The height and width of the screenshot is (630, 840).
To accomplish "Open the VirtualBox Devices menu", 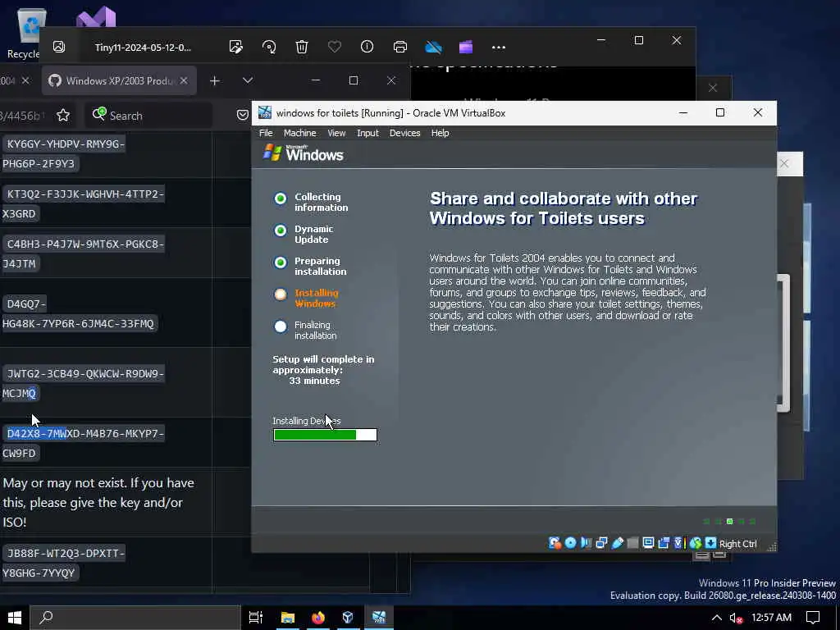I will [404, 133].
